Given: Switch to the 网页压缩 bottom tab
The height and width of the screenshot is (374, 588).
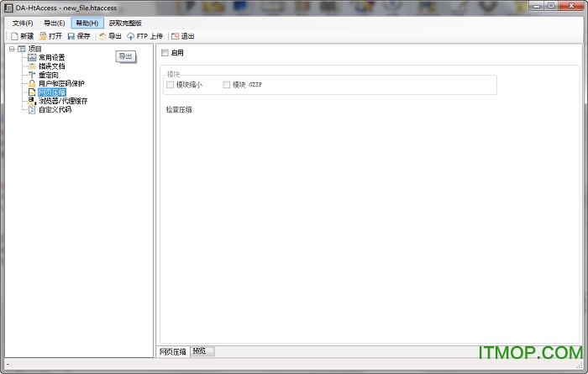Looking at the screenshot, I should click(x=173, y=351).
